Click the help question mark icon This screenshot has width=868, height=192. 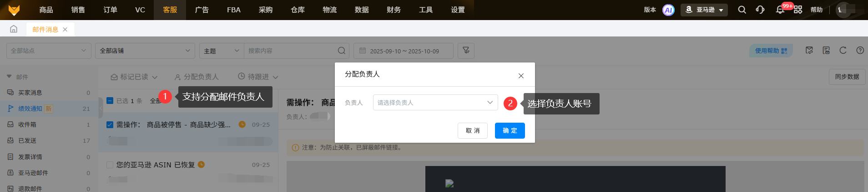click(x=860, y=51)
